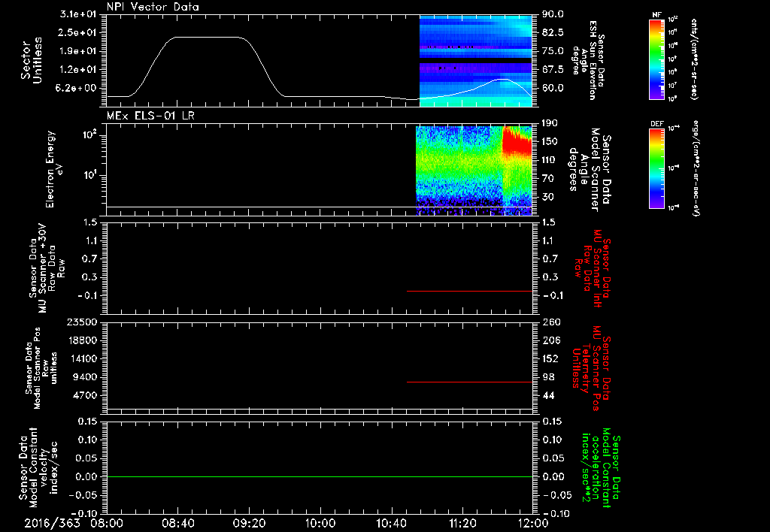Click the 08:40 time tick label
770x532 pixels.
point(177,523)
